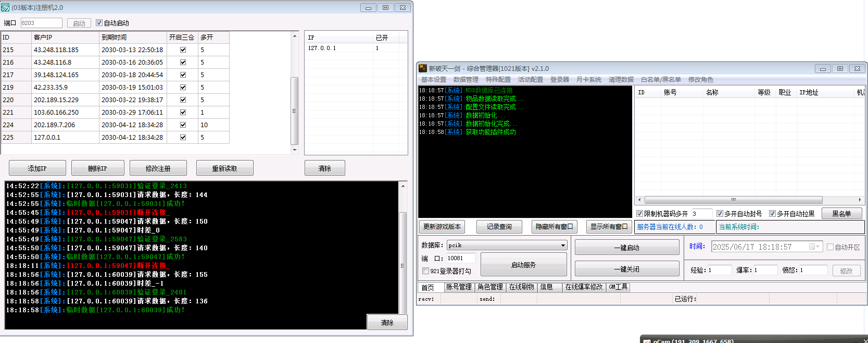
Task: Click the client table vertical scrollbar thumb
Action: click(294, 111)
